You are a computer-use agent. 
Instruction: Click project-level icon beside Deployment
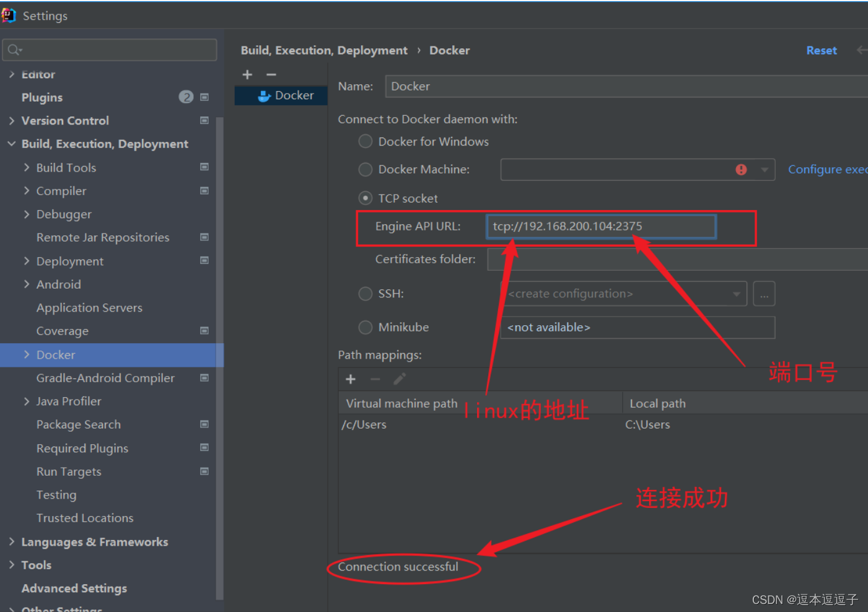pos(204,261)
